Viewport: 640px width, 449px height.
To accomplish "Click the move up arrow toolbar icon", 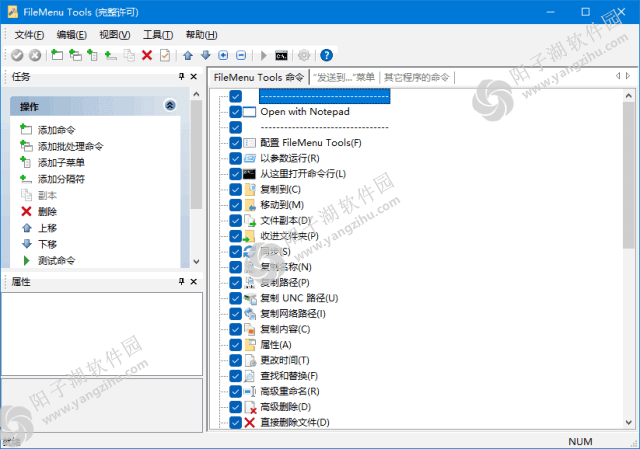I will pos(188,55).
